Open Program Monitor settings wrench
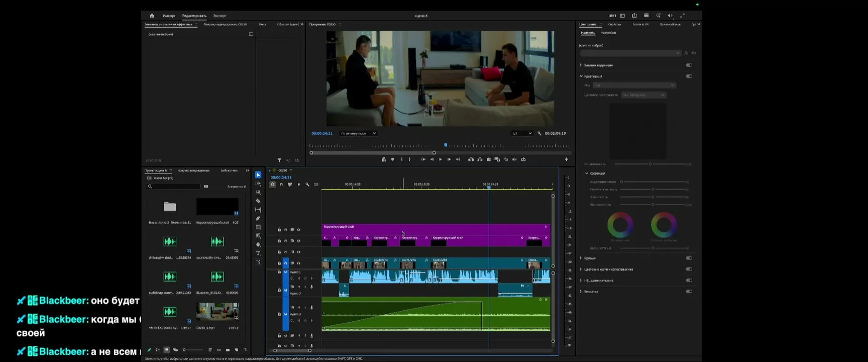The height and width of the screenshot is (362, 868). point(539,133)
